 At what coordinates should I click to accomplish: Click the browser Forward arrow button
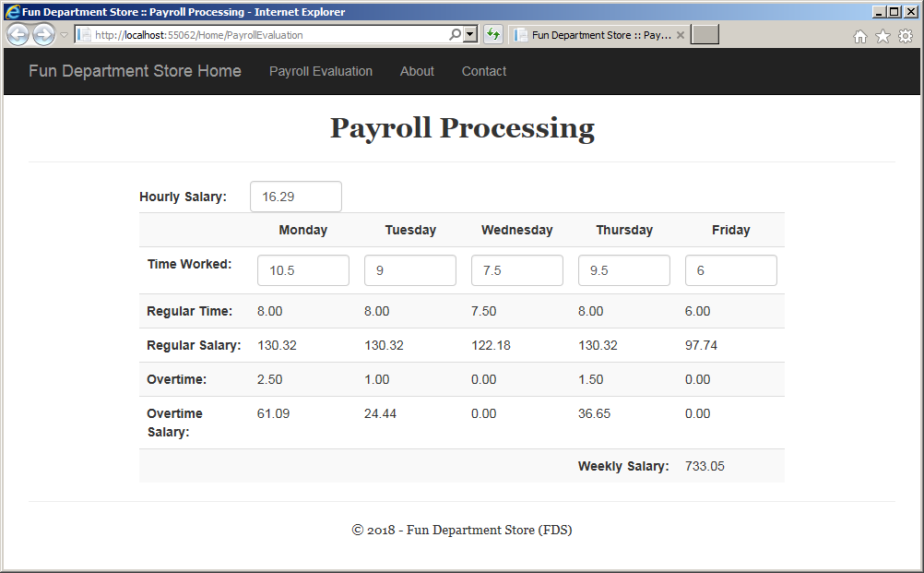coord(43,35)
